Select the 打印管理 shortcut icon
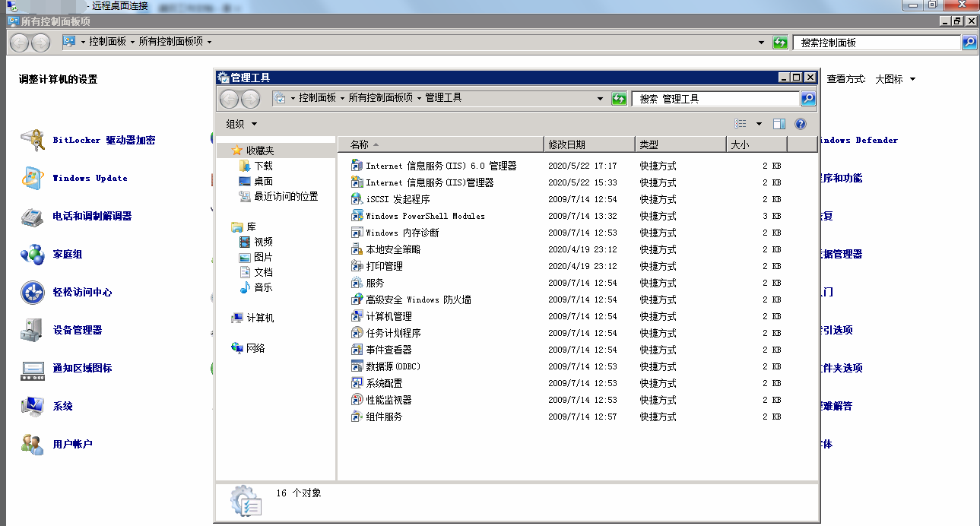980x526 pixels. pyautogui.click(x=357, y=266)
